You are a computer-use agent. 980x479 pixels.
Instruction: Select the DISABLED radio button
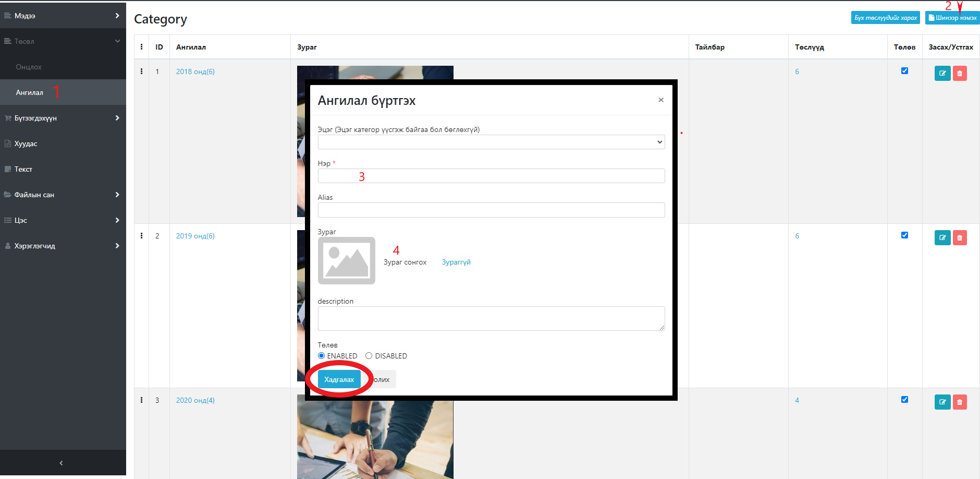pyautogui.click(x=369, y=356)
